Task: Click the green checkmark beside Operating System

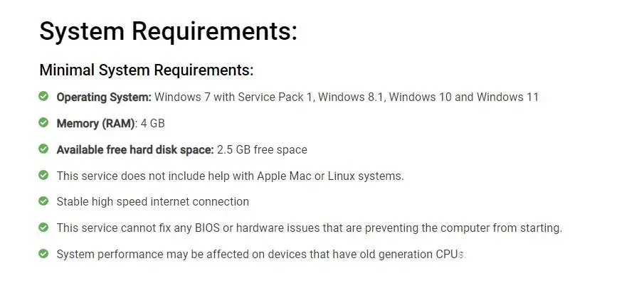Action: [x=44, y=96]
